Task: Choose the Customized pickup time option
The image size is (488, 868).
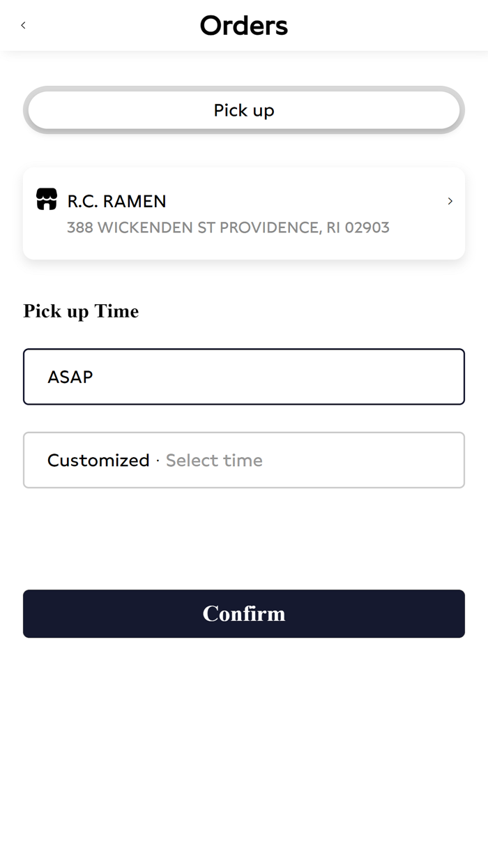Action: point(244,460)
